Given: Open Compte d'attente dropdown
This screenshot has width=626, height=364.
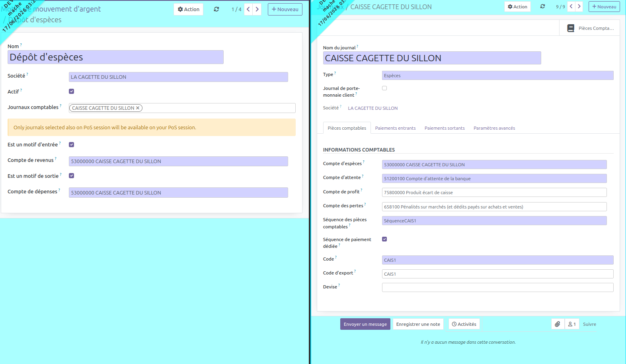Looking at the screenshot, I should pos(494,179).
